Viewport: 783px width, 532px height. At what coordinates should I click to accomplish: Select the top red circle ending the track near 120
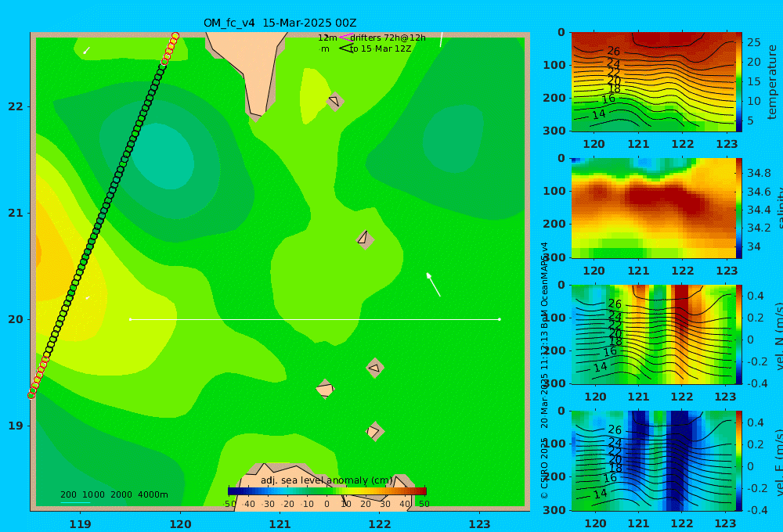(x=175, y=37)
